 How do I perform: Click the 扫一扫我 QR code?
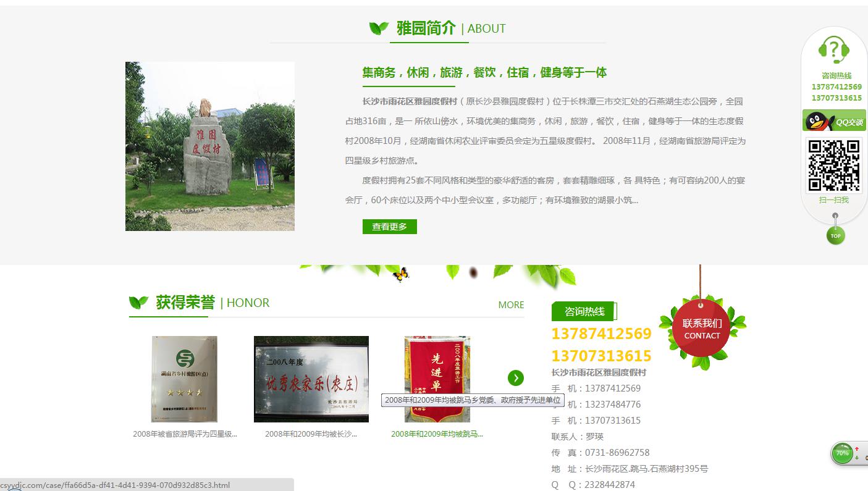pyautogui.click(x=834, y=165)
